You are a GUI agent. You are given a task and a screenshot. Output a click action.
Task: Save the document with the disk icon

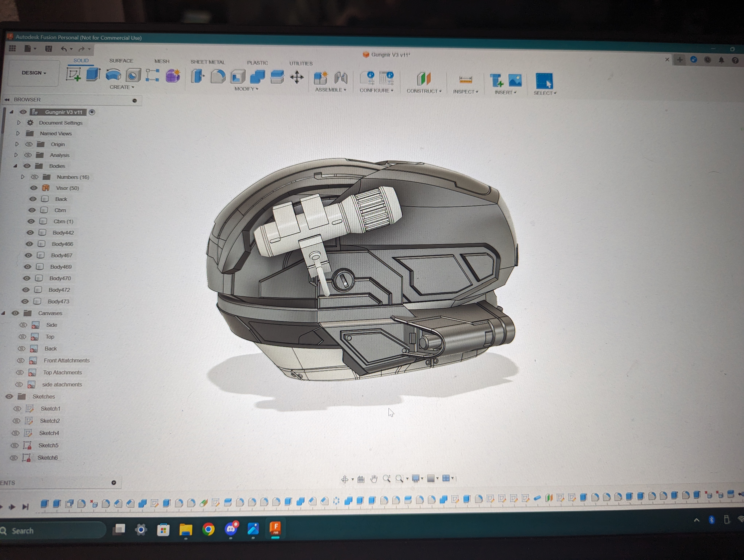click(49, 49)
